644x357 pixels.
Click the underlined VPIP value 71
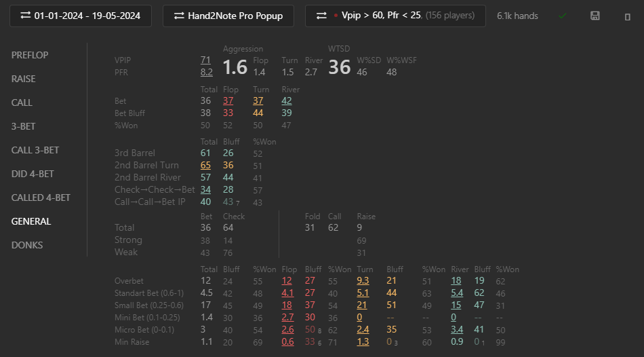coord(205,60)
